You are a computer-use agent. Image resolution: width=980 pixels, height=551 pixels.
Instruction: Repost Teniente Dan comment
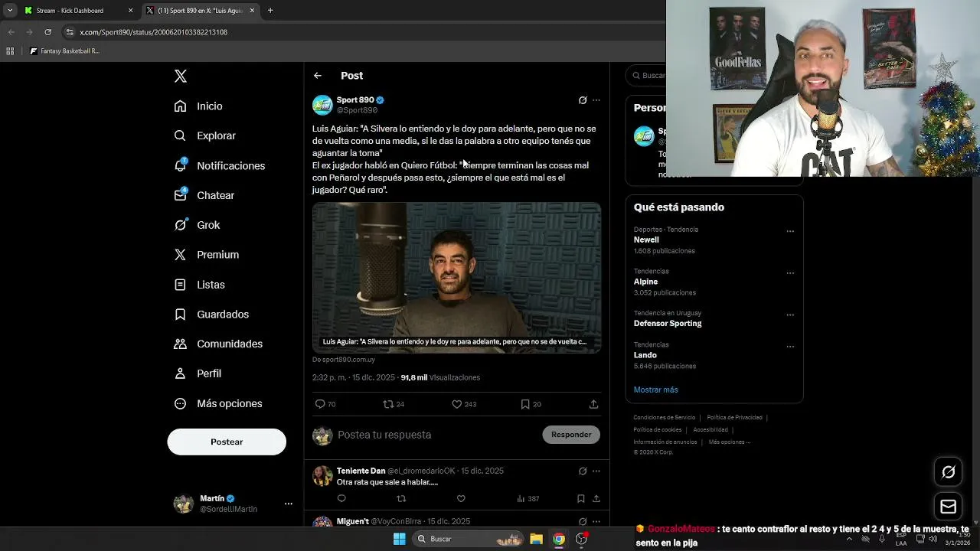(x=401, y=498)
